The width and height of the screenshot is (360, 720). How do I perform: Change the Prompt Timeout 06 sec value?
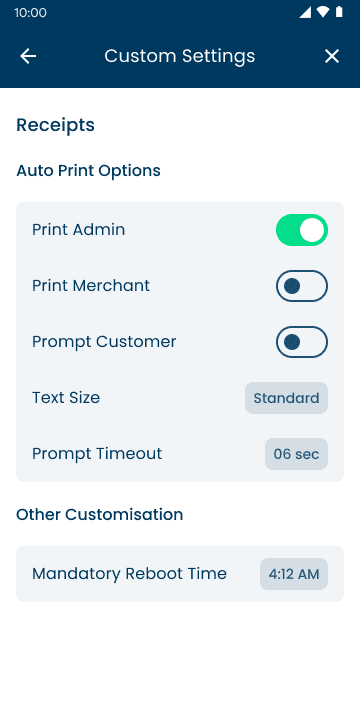296,454
